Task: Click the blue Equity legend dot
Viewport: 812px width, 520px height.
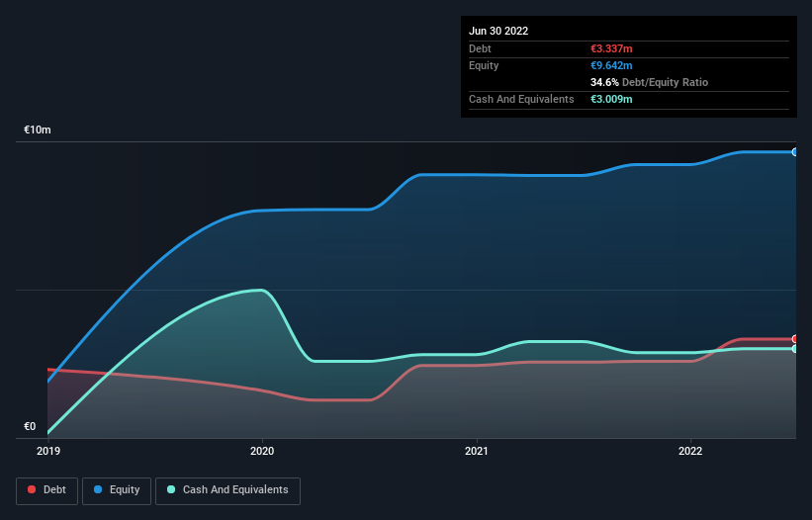Action: 98,489
